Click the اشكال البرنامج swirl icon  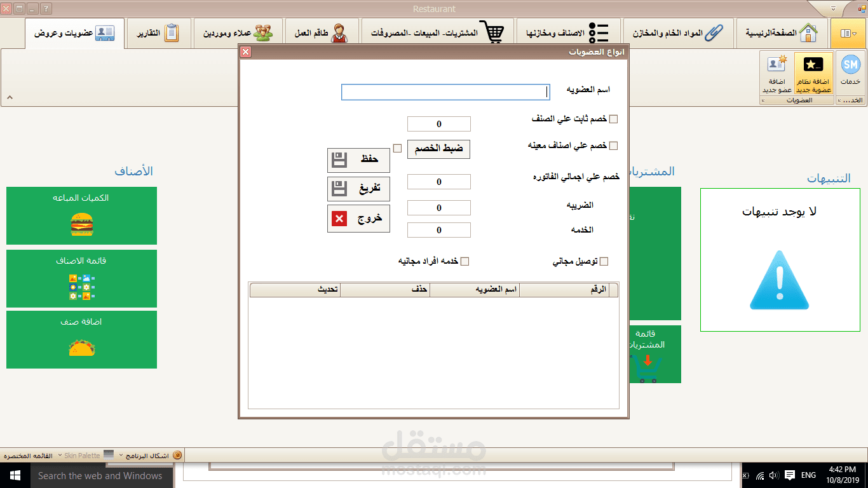(177, 455)
